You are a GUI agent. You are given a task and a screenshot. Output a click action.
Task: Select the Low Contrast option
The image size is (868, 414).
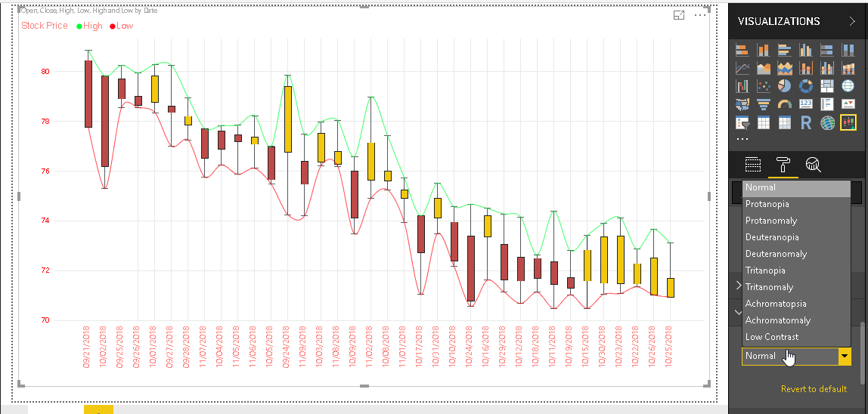click(771, 337)
